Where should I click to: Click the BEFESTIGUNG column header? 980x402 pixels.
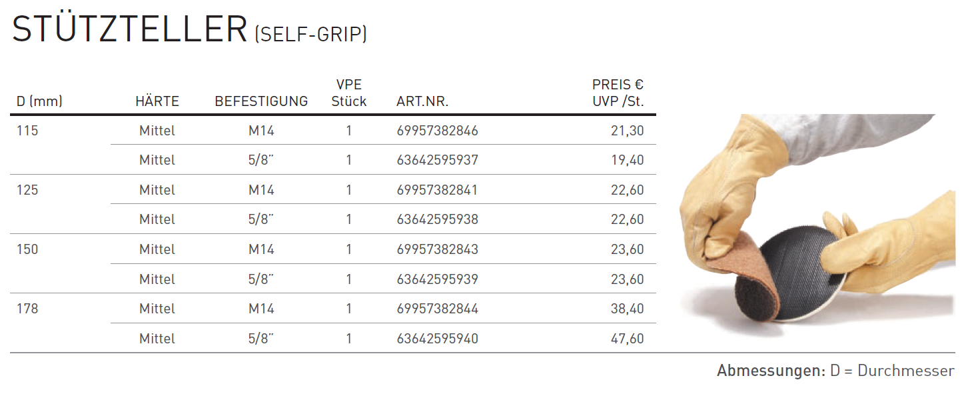click(x=261, y=102)
